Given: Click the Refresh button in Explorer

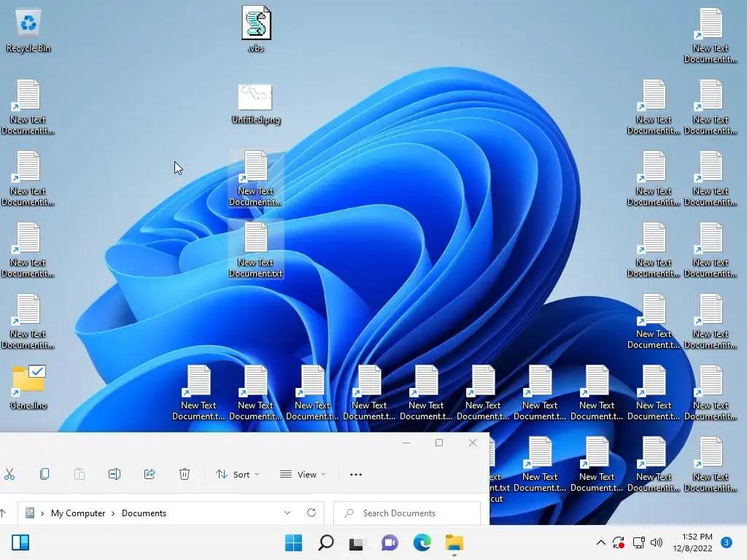Looking at the screenshot, I should [x=311, y=513].
